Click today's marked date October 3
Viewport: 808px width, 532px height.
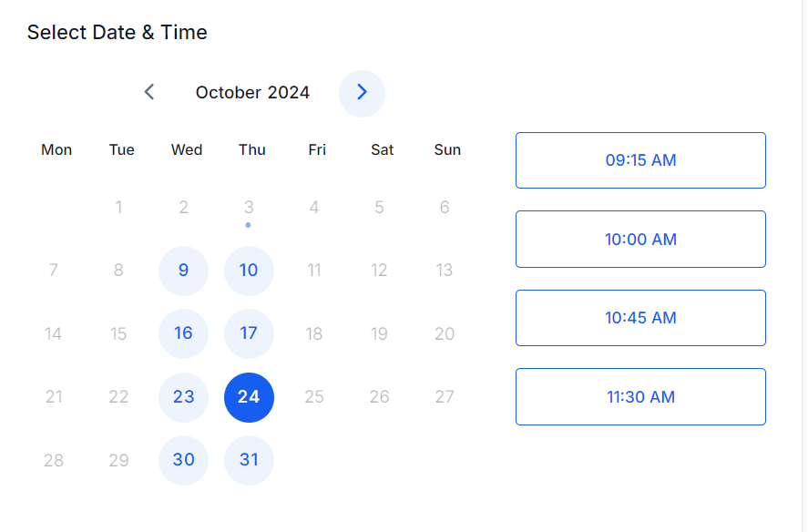pos(249,207)
